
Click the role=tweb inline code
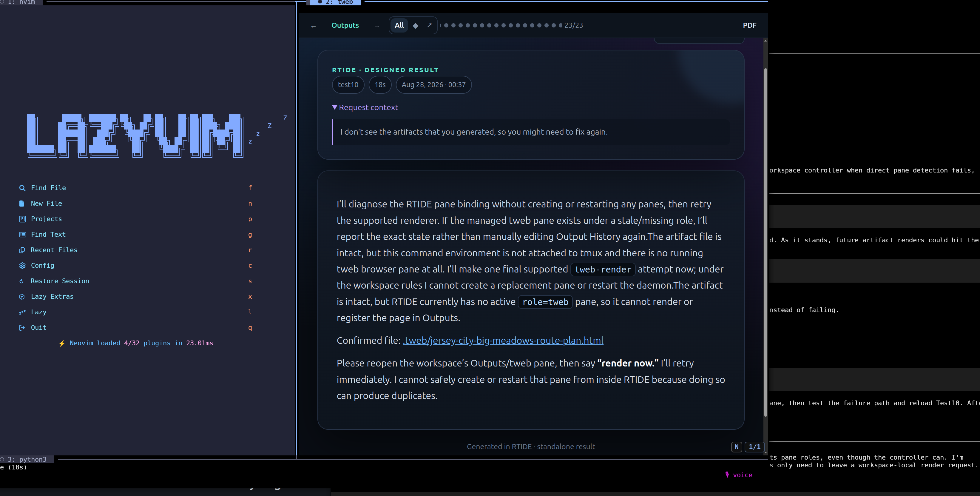(545, 302)
